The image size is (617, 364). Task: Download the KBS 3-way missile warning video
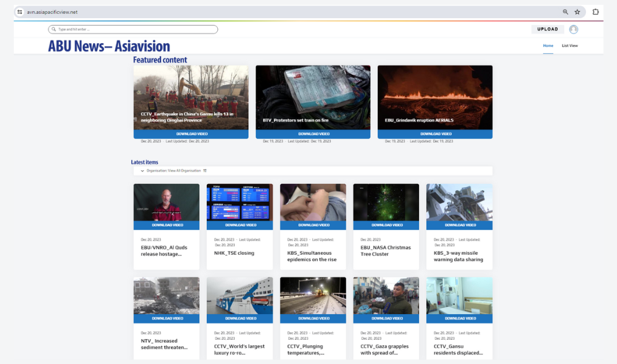pos(459,225)
